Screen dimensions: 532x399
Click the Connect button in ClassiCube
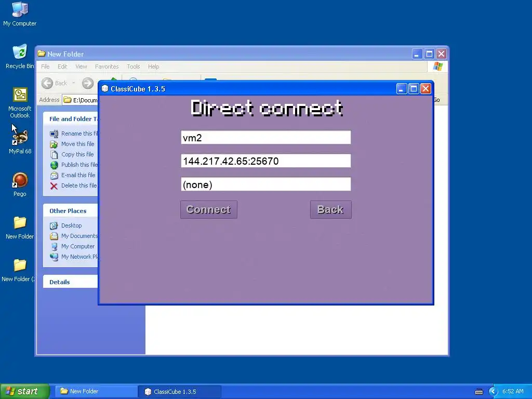tap(209, 210)
